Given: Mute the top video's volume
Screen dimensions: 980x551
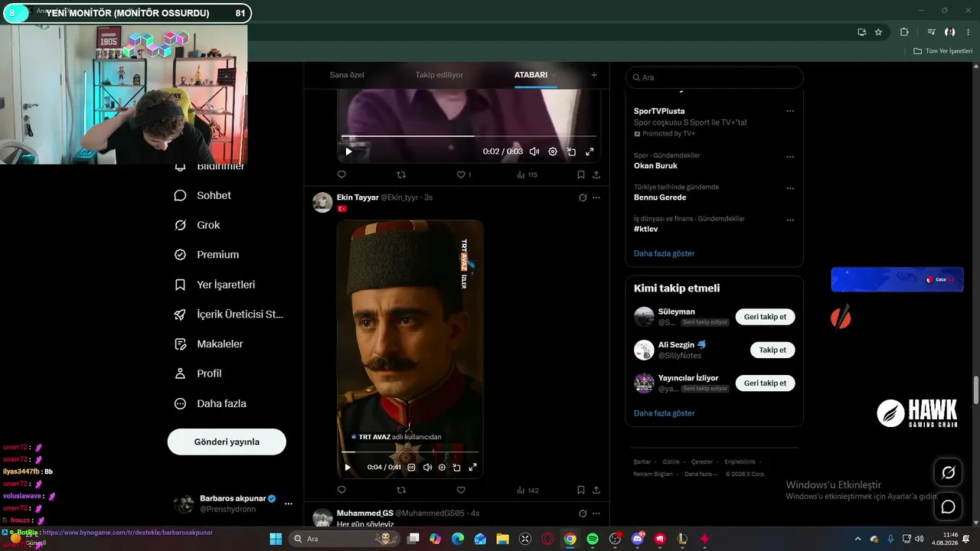Looking at the screenshot, I should [x=534, y=152].
